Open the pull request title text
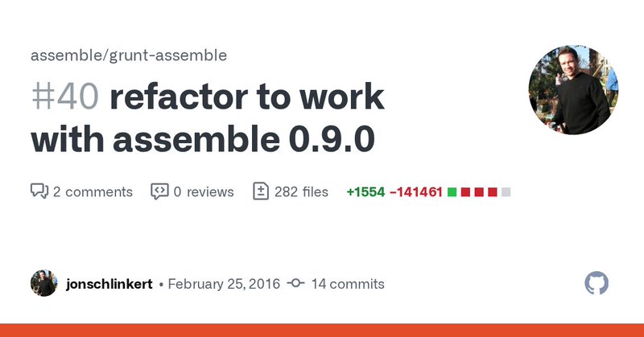 coord(208,118)
